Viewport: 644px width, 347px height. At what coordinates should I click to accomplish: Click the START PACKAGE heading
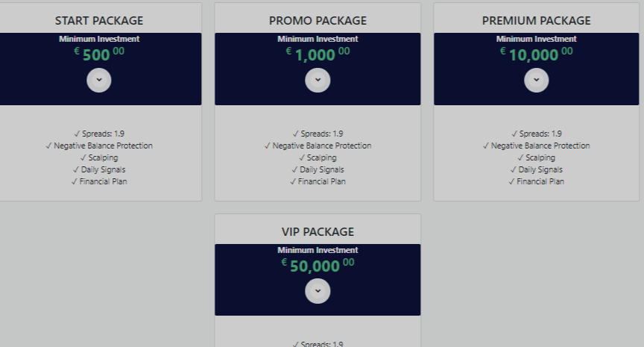pos(99,21)
